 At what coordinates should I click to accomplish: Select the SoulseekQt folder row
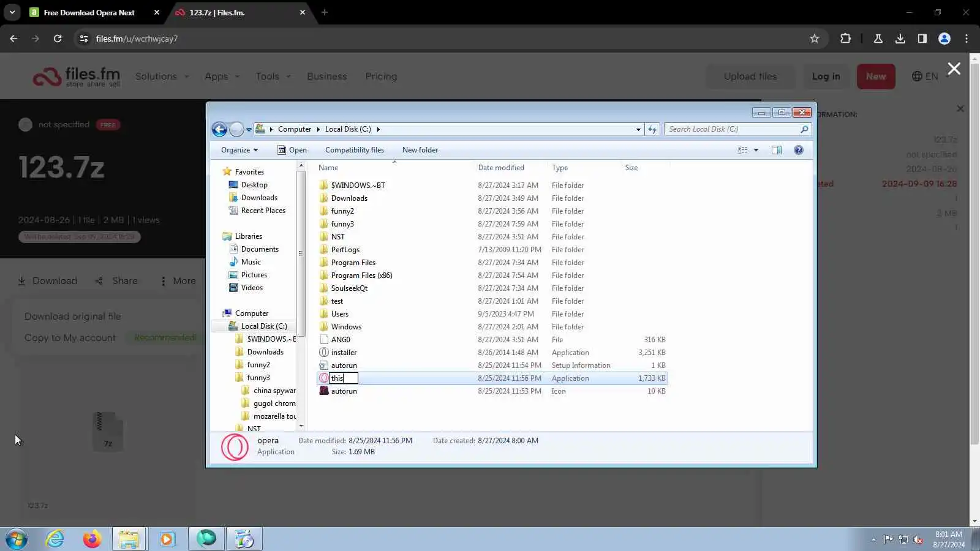492,288
